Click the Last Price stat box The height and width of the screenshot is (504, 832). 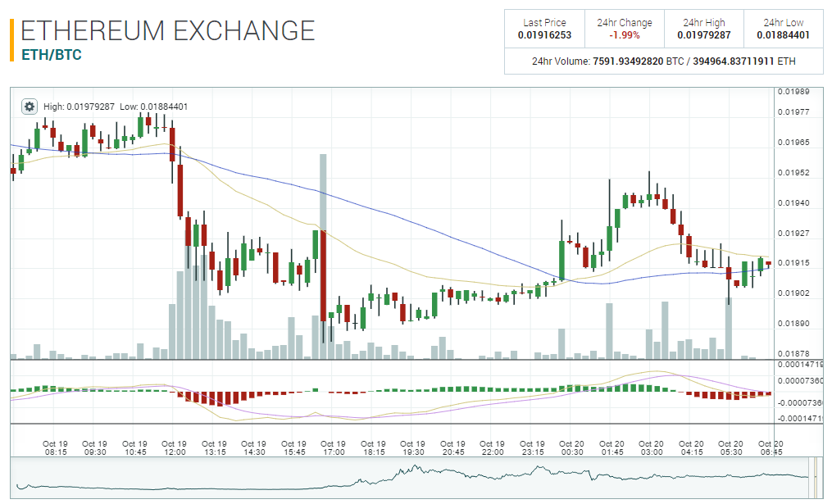(544, 29)
